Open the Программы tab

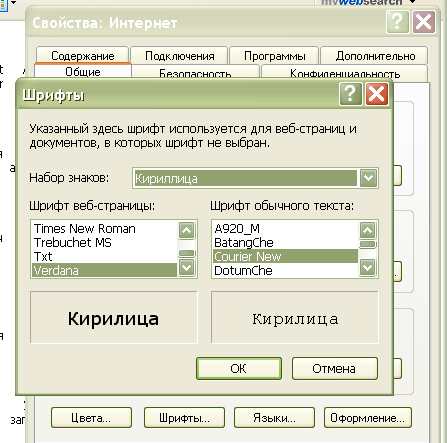(274, 56)
